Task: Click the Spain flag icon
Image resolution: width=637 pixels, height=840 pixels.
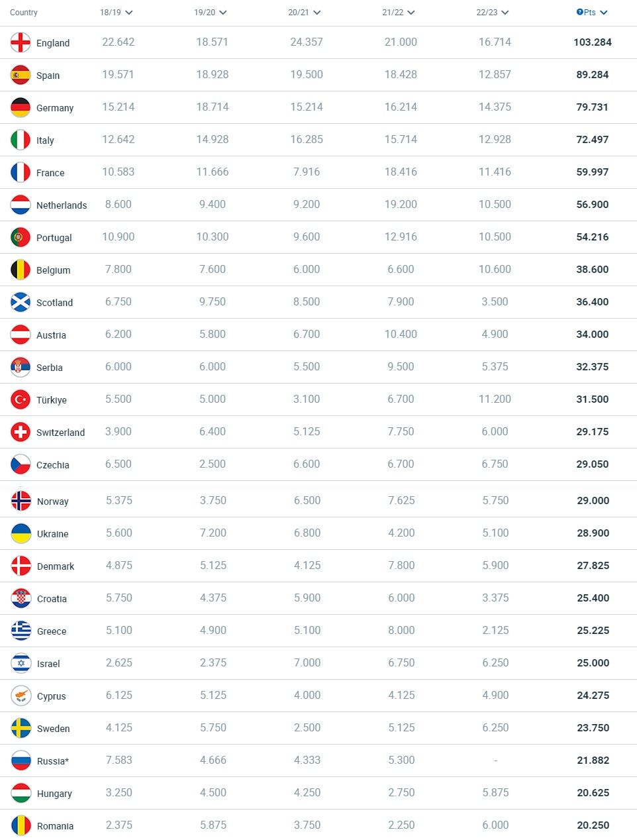Action: (x=21, y=75)
